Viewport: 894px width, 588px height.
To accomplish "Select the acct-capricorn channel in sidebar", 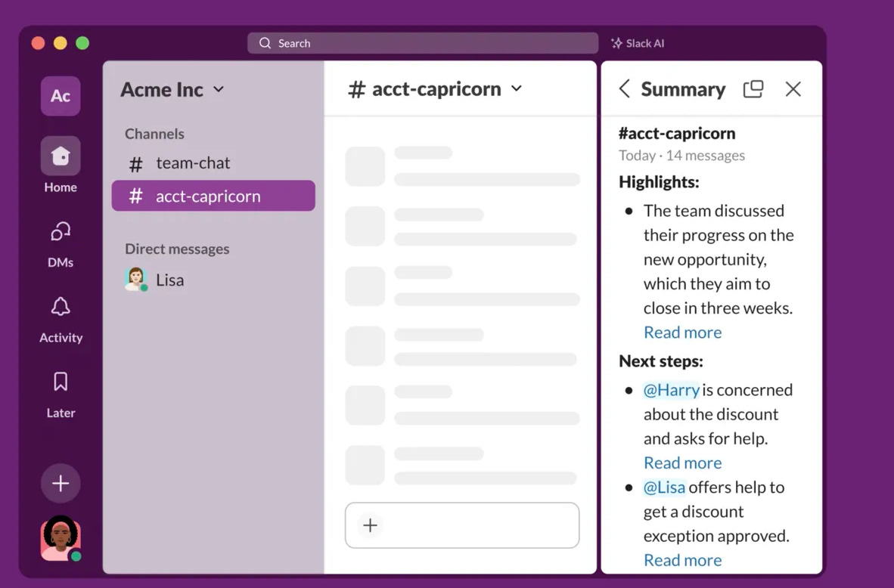I will click(x=213, y=196).
